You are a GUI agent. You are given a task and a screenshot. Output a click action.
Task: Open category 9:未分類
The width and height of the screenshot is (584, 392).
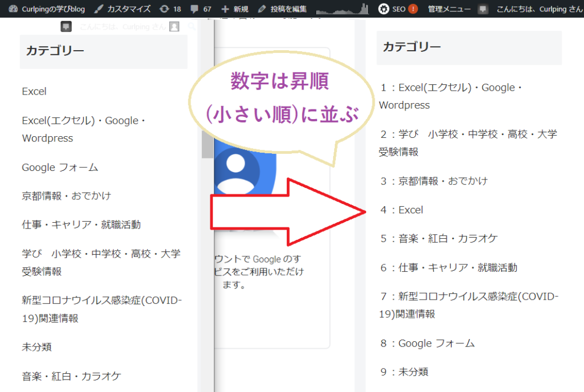pyautogui.click(x=404, y=371)
